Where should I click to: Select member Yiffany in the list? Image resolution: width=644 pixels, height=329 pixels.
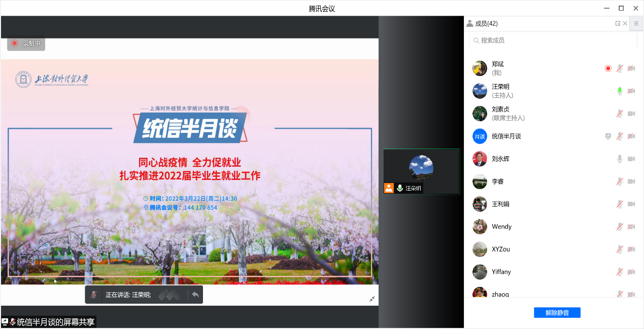501,272
